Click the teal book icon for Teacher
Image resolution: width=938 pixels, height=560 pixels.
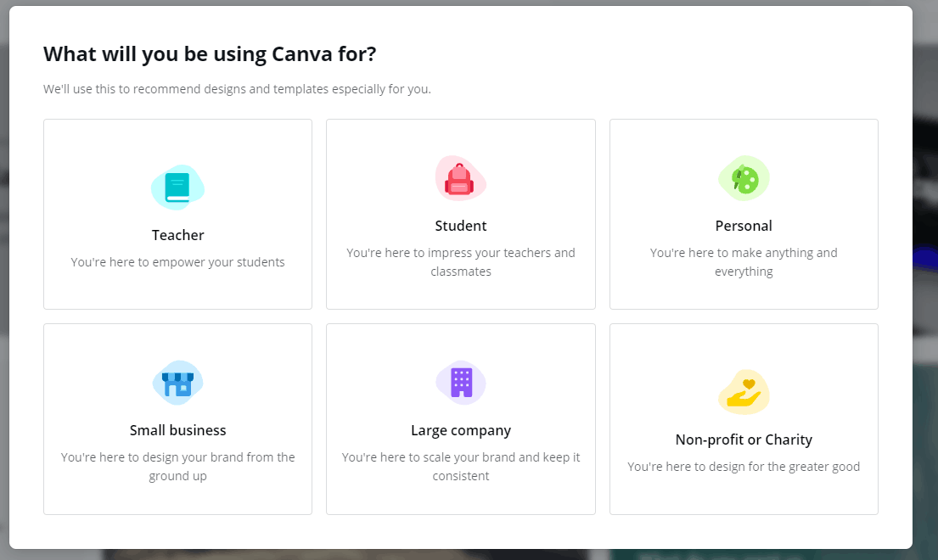(177, 187)
